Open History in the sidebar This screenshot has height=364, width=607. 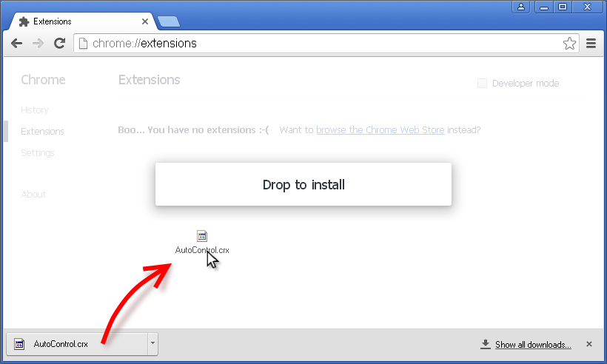click(x=35, y=109)
